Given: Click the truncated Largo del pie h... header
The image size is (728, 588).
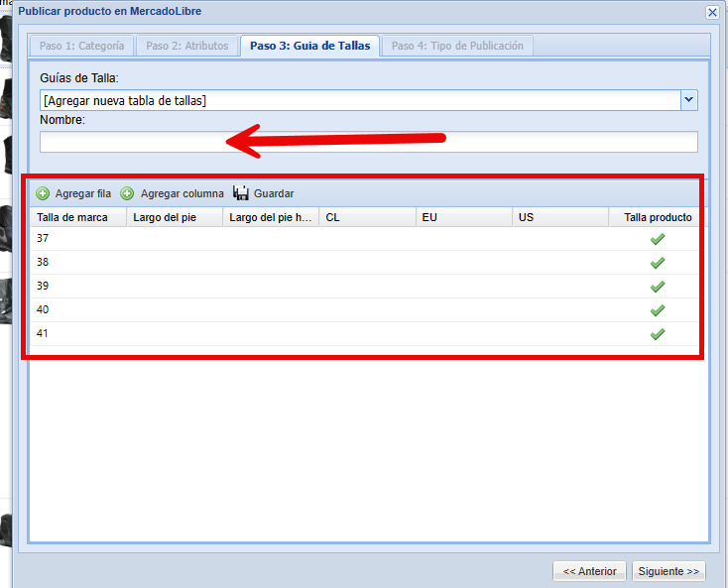Looking at the screenshot, I should point(271,217).
